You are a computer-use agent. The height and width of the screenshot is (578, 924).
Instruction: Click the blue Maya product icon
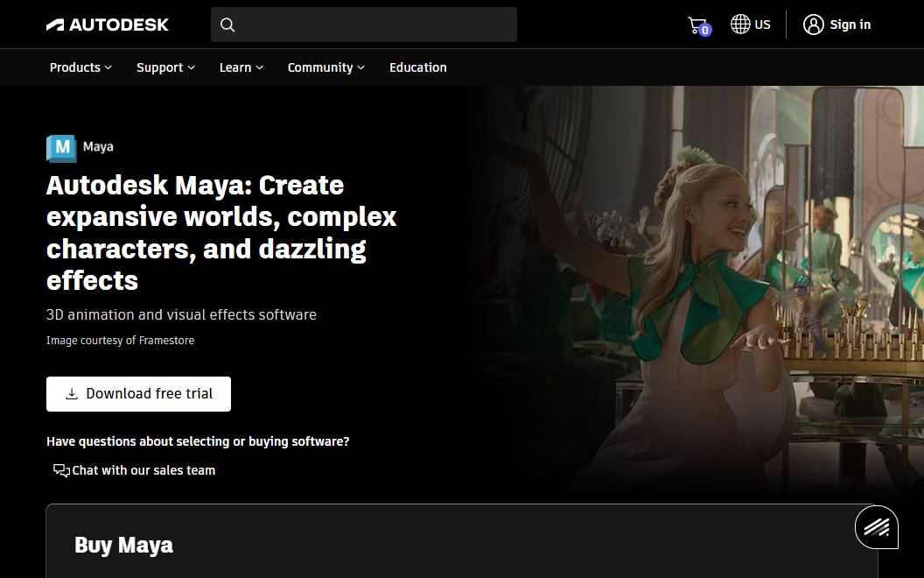pyautogui.click(x=61, y=147)
